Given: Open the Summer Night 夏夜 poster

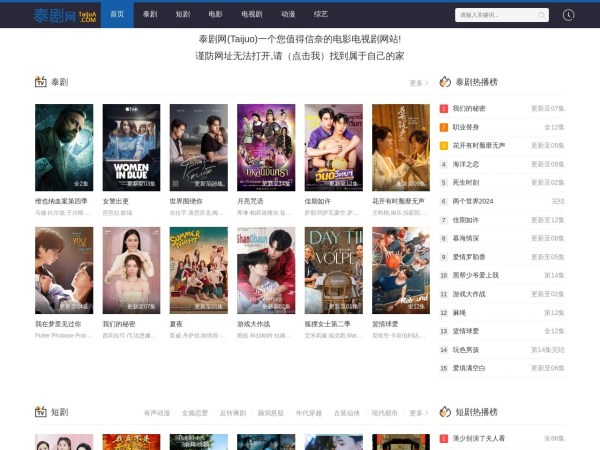Looking at the screenshot, I should click(x=199, y=270).
